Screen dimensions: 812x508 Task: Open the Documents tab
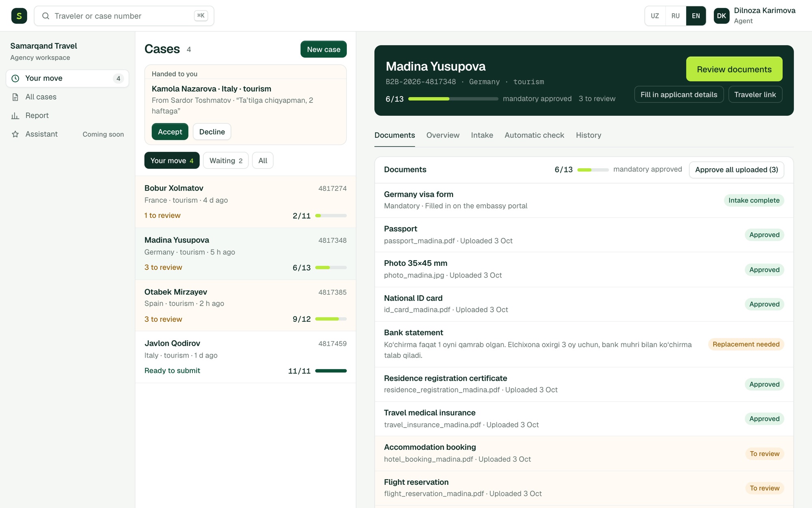point(395,135)
